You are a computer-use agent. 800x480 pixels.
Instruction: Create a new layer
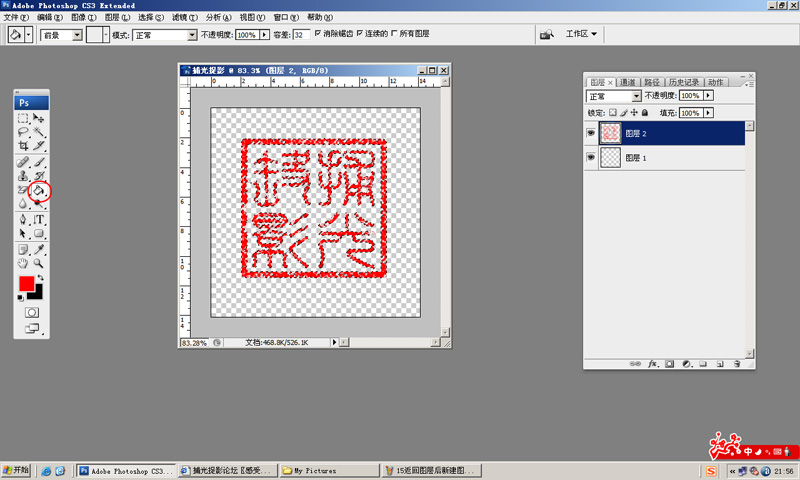(720, 364)
